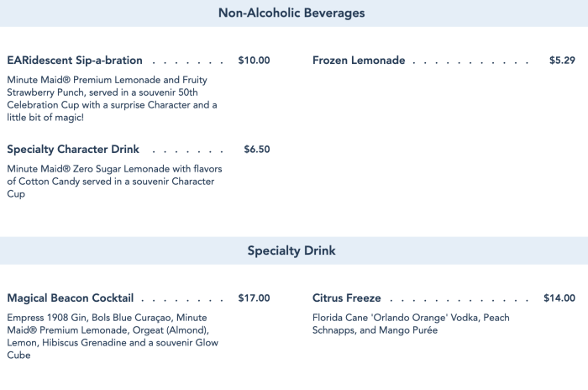The width and height of the screenshot is (588, 390).
Task: Click the 'Mango Purée' ingredient text
Action: click(408, 330)
